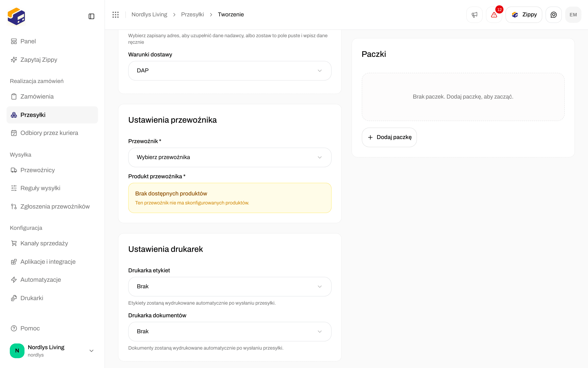588x368 pixels.
Task: Open the Warunki dostawy DAP dropdown
Action: point(230,71)
